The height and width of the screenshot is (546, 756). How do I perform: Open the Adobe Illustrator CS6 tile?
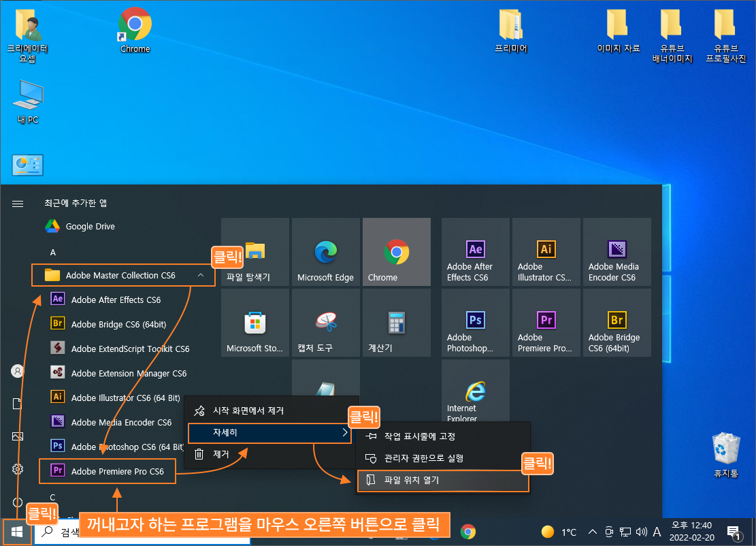click(546, 252)
